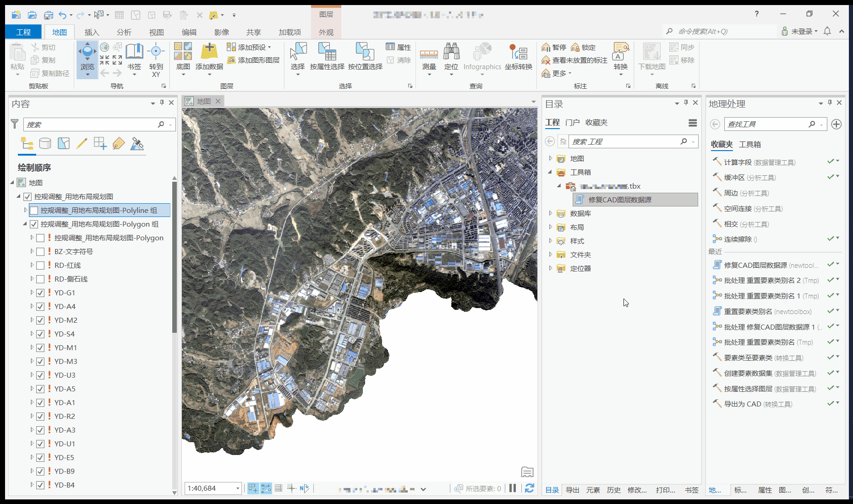Screen dimensions: 853x504
Task: Switch to the 编辑 ribbon tab
Action: point(189,32)
